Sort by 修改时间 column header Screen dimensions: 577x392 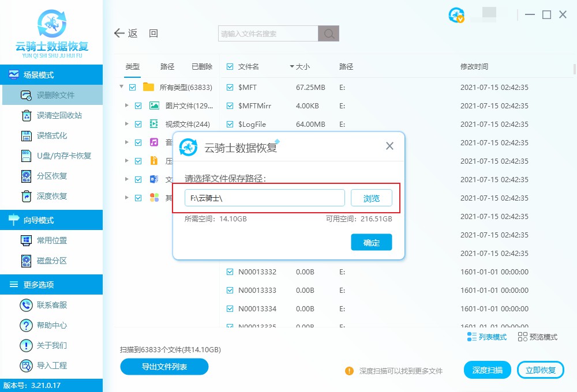pos(474,66)
